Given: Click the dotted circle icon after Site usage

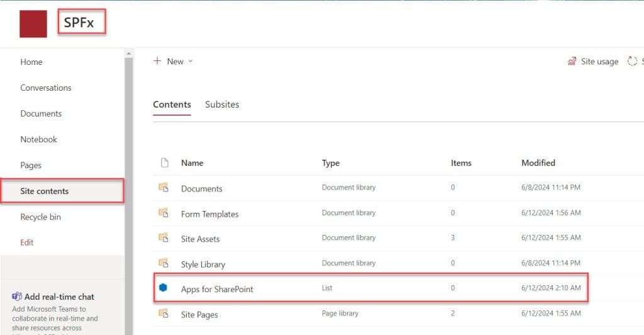Looking at the screenshot, I should [x=632, y=61].
